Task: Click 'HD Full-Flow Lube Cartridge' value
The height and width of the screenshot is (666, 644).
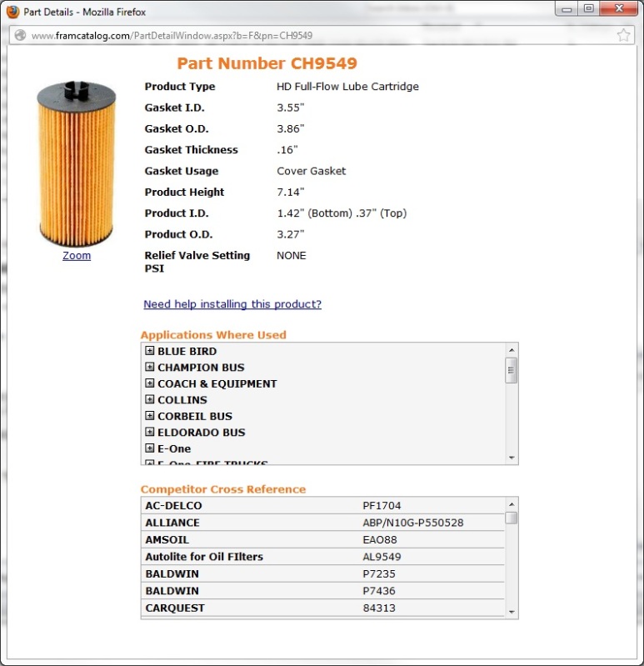Action: point(347,86)
